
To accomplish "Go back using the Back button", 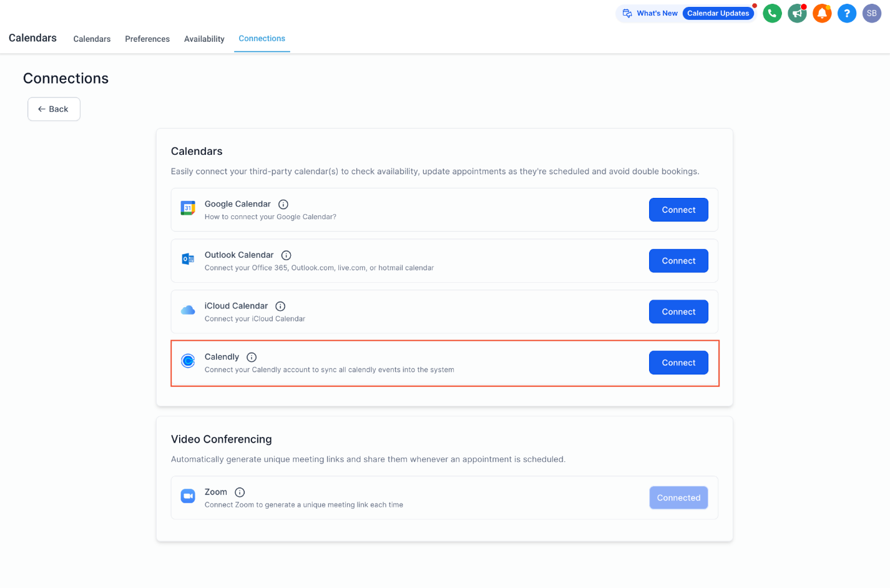I will (54, 109).
